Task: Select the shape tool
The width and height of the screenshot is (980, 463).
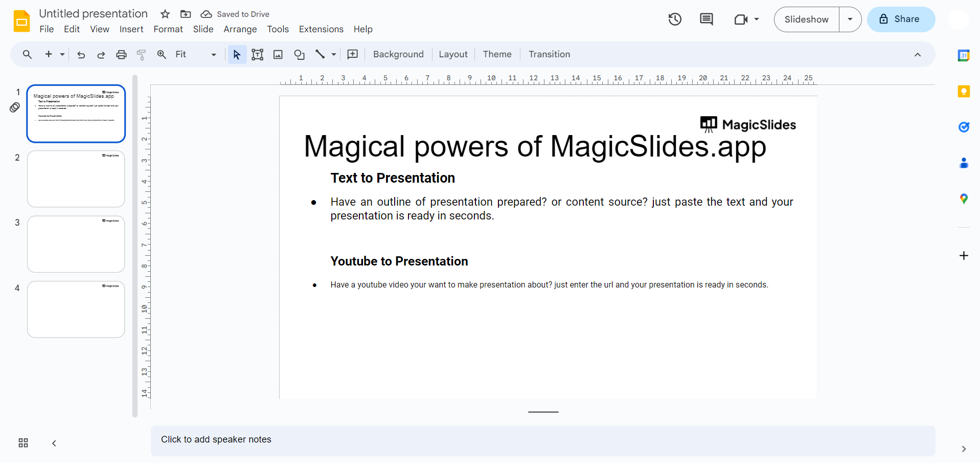Action: pyautogui.click(x=299, y=55)
